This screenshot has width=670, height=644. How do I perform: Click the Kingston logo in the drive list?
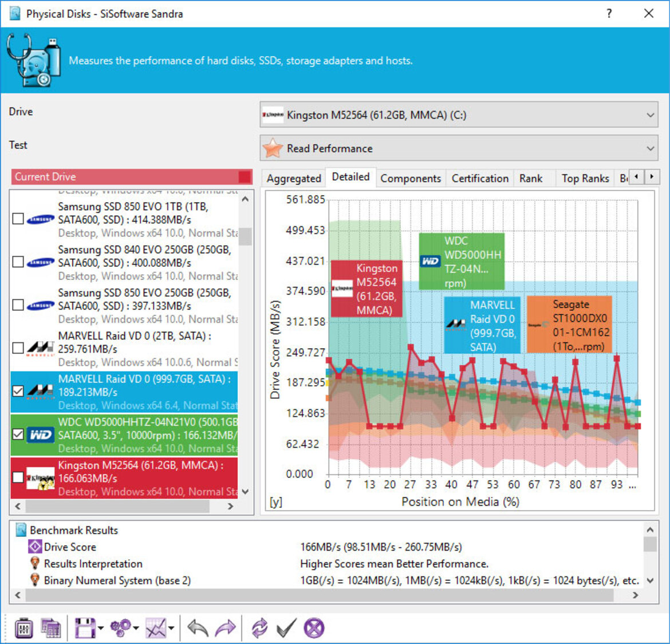(40, 478)
